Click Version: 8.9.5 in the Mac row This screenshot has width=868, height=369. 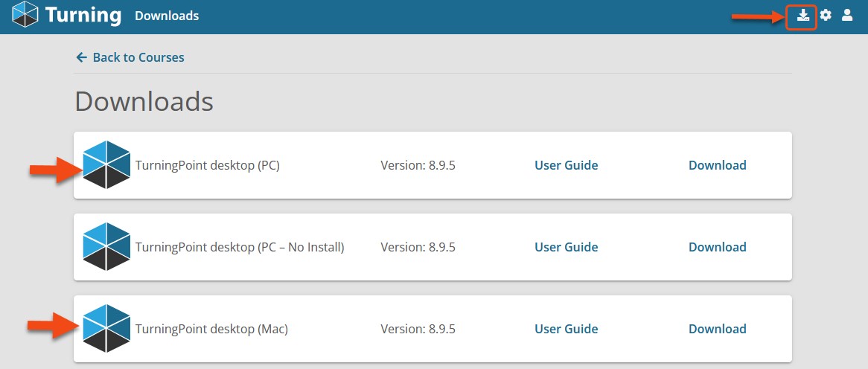click(x=418, y=329)
